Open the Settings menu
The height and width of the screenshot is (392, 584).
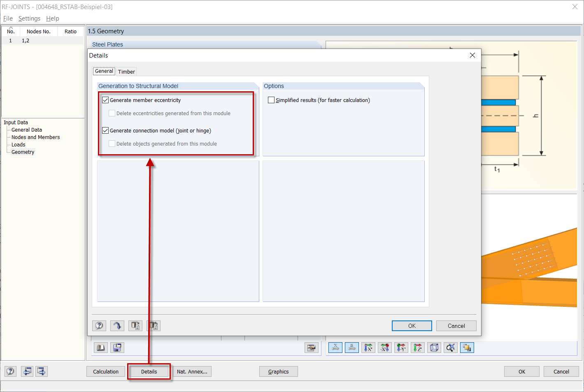[29, 18]
